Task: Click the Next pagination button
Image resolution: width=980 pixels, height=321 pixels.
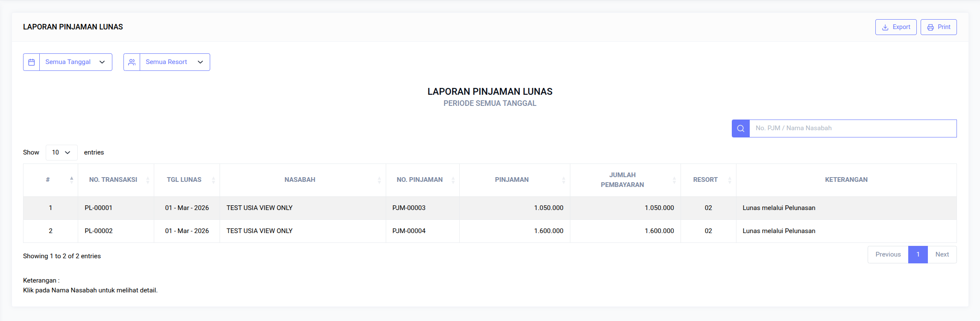Action: point(942,254)
